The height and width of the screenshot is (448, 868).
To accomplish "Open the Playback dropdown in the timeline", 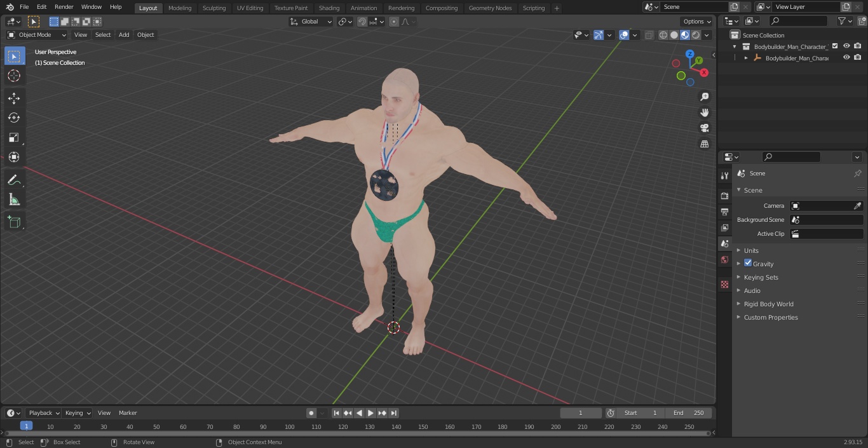I will click(44, 413).
